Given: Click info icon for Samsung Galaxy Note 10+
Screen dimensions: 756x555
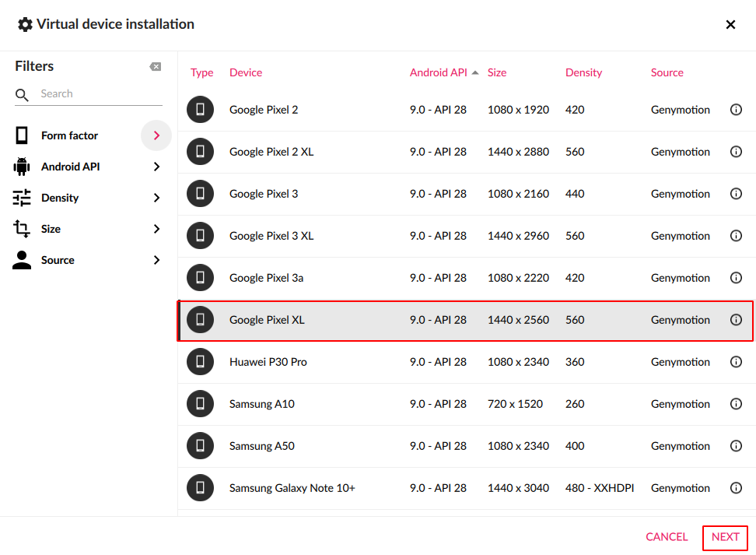Looking at the screenshot, I should [x=736, y=488].
